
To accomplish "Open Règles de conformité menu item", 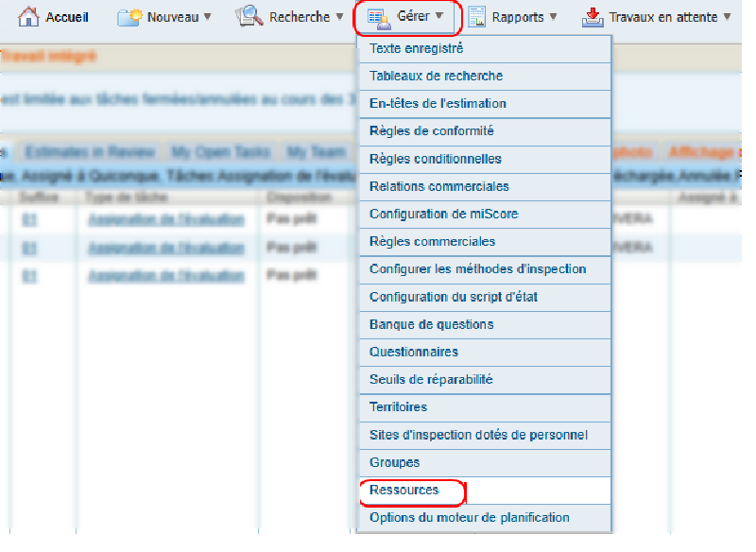I will (431, 131).
